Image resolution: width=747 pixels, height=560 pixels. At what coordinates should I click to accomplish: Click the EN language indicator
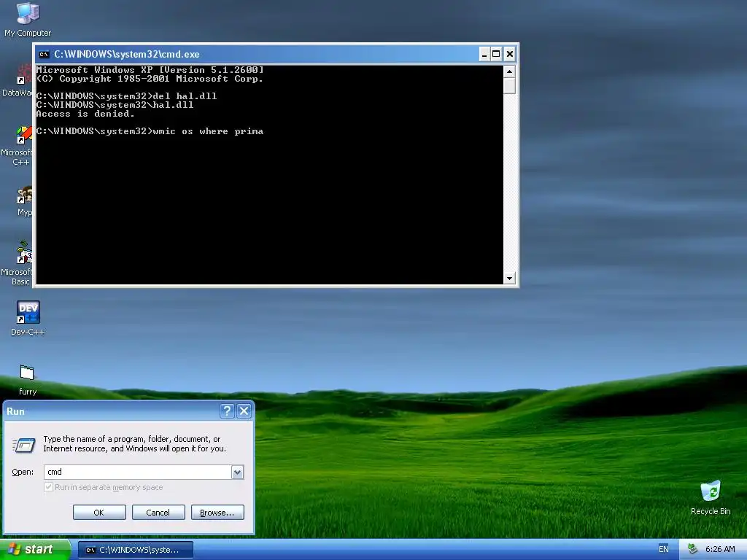pyautogui.click(x=663, y=549)
